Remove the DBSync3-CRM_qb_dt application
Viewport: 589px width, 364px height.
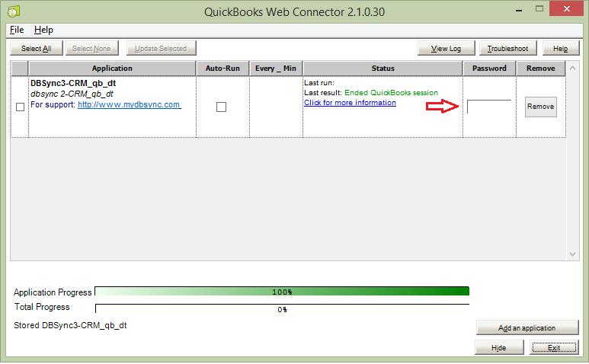pyautogui.click(x=540, y=107)
